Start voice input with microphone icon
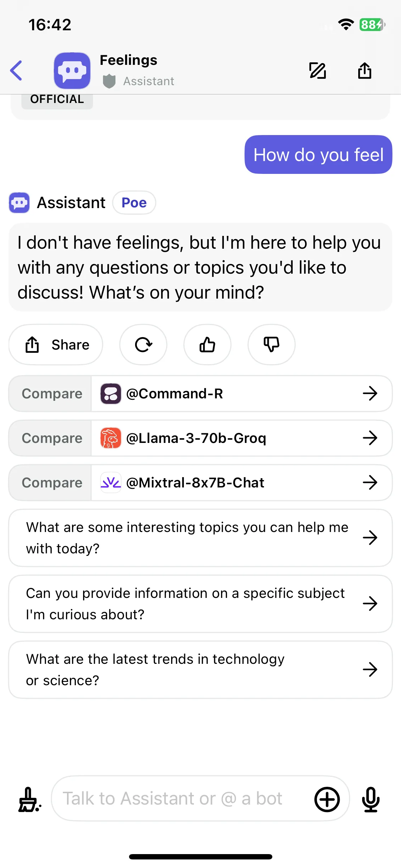401x868 pixels. tap(371, 799)
